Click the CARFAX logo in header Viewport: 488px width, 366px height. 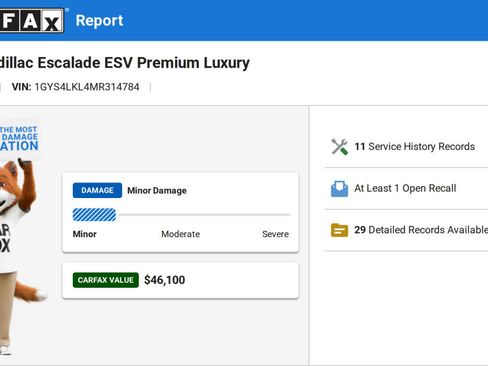[32, 21]
